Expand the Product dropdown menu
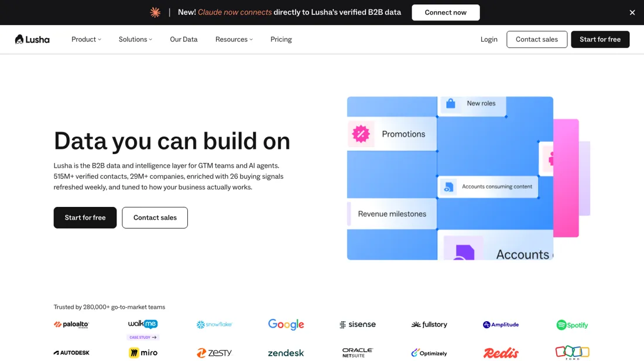Image resolution: width=644 pixels, height=361 pixels. click(86, 39)
